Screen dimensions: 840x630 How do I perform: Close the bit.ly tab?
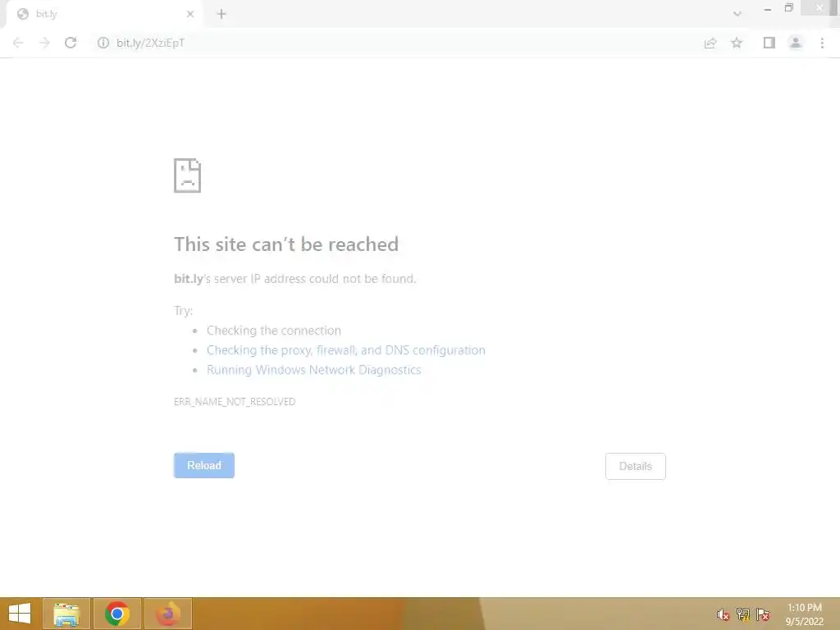click(190, 14)
